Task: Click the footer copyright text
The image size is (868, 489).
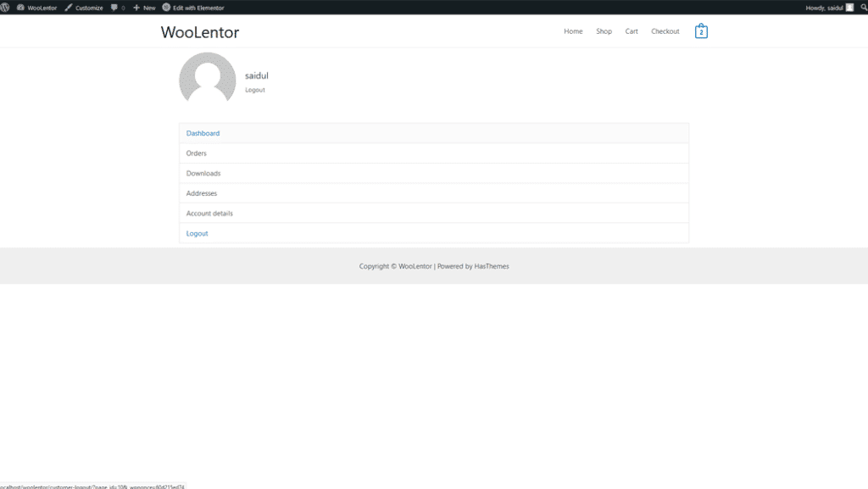Action: [434, 266]
